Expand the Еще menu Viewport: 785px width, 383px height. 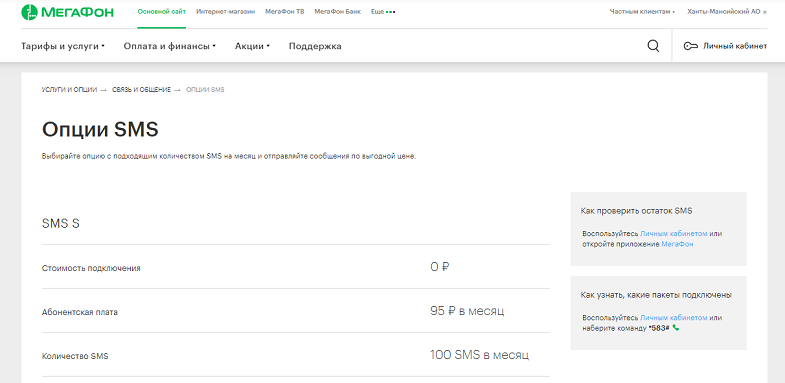pos(383,12)
